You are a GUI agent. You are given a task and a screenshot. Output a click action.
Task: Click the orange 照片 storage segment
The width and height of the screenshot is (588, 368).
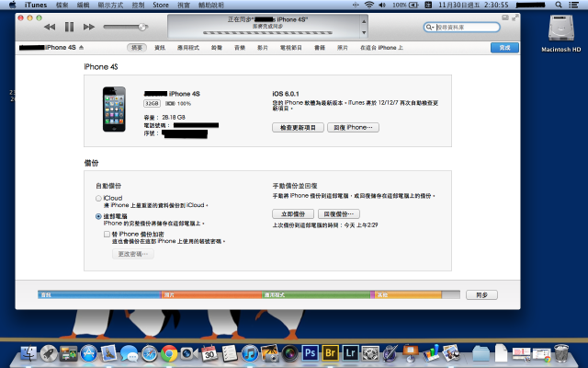pyautogui.click(x=212, y=294)
